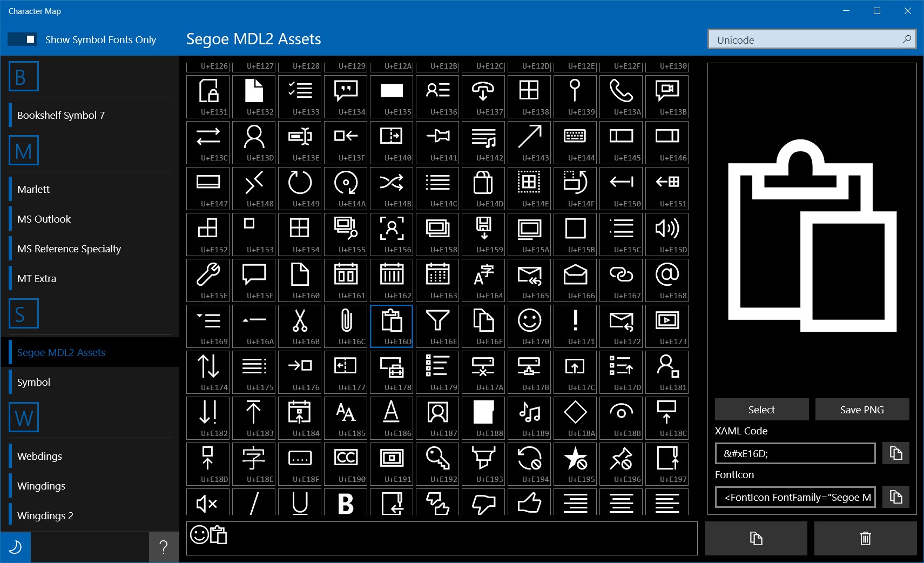Select the read mail envelope glyph U+E166

(575, 280)
